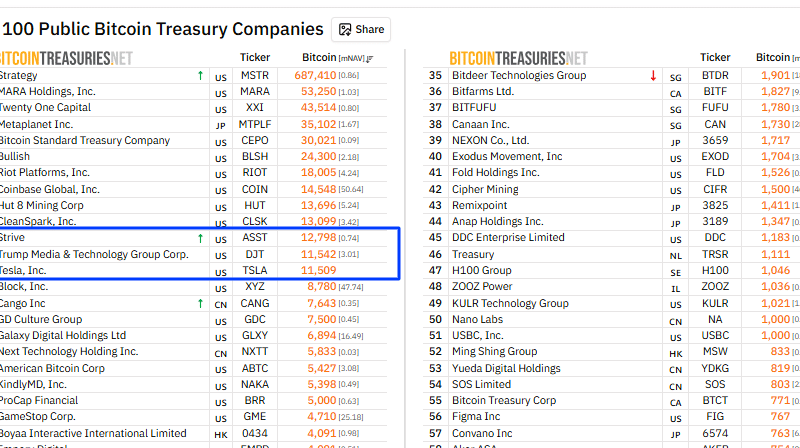
Task: Click the right table's Ticker column header
Action: [x=715, y=58]
